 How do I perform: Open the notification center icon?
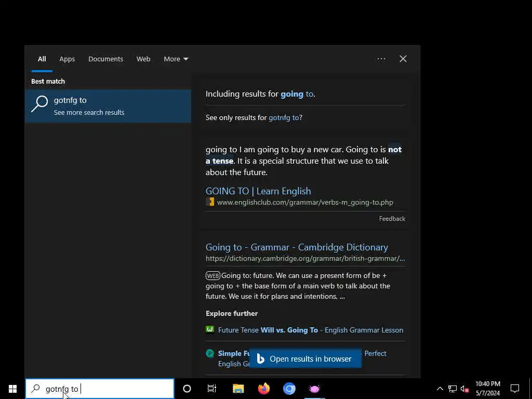pyautogui.click(x=515, y=389)
